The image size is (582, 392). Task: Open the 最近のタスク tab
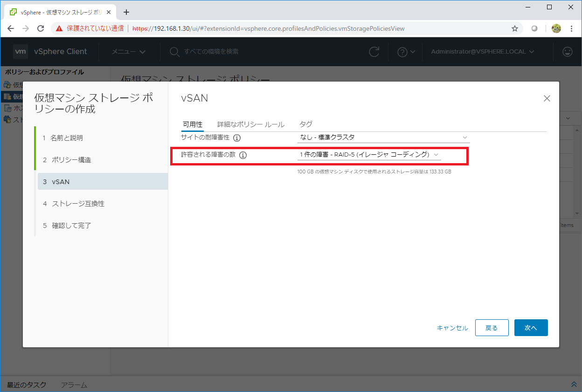pyautogui.click(x=27, y=385)
